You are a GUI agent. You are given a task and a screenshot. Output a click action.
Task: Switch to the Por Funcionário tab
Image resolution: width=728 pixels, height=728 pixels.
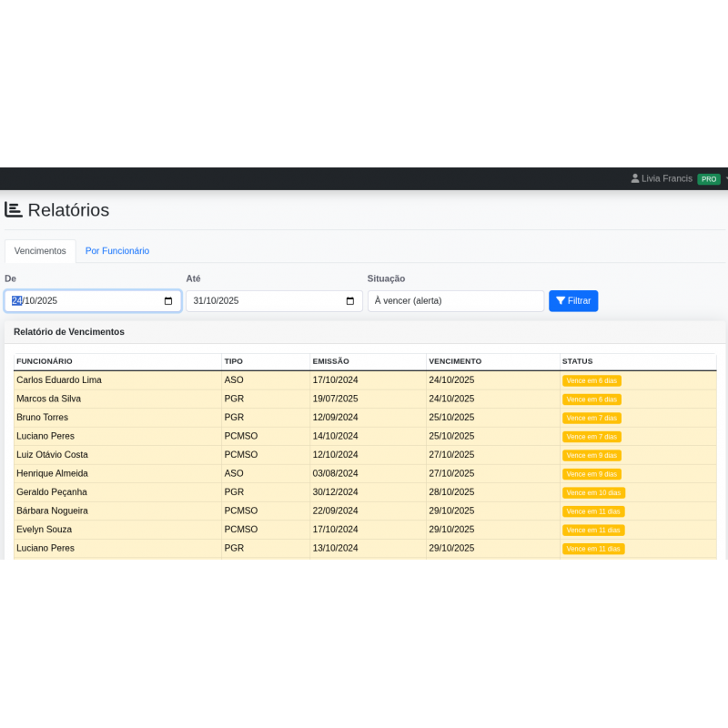[x=117, y=251]
